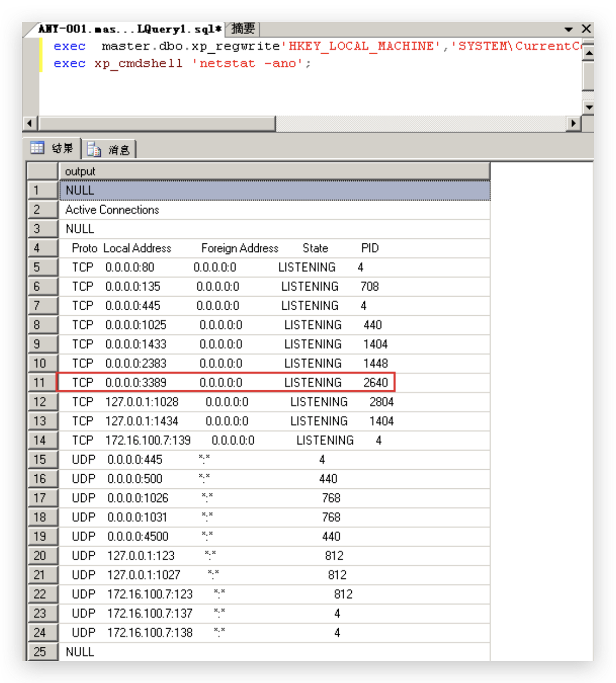Select the TCP 172.16.100.7:139 row
Viewport: 616px width, 683px height.
point(275,441)
